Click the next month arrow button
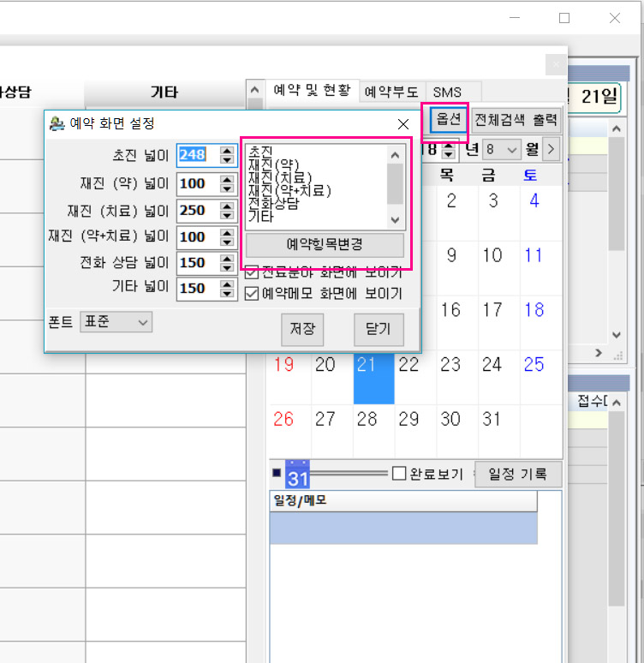Image resolution: width=644 pixels, height=663 pixels. pyautogui.click(x=552, y=149)
